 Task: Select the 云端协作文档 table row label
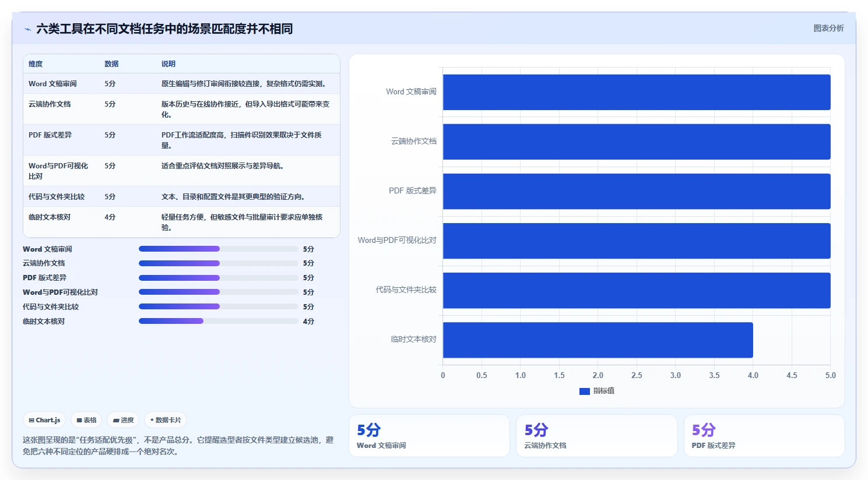click(x=50, y=104)
